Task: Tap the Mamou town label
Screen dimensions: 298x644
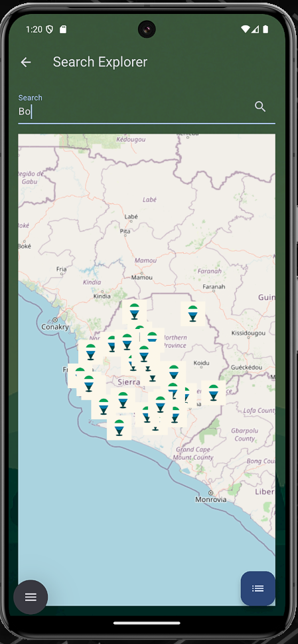Action: (142, 277)
